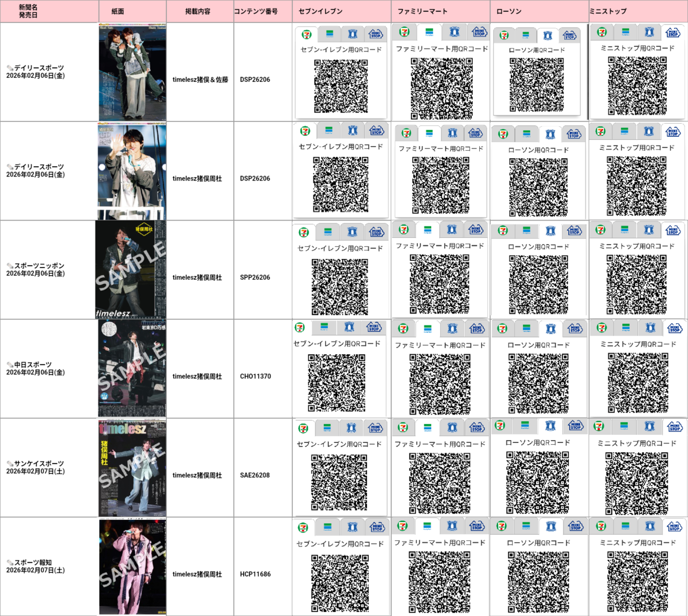Select content number SAE26208
The image size is (688, 616).
255,475
